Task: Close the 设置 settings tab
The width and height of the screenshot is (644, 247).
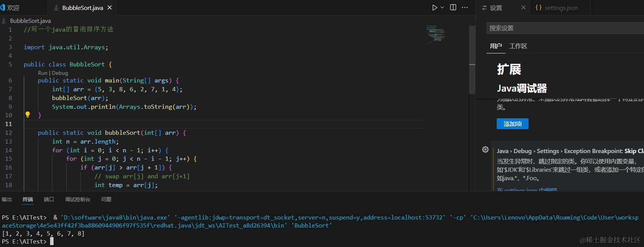Action: [x=524, y=8]
